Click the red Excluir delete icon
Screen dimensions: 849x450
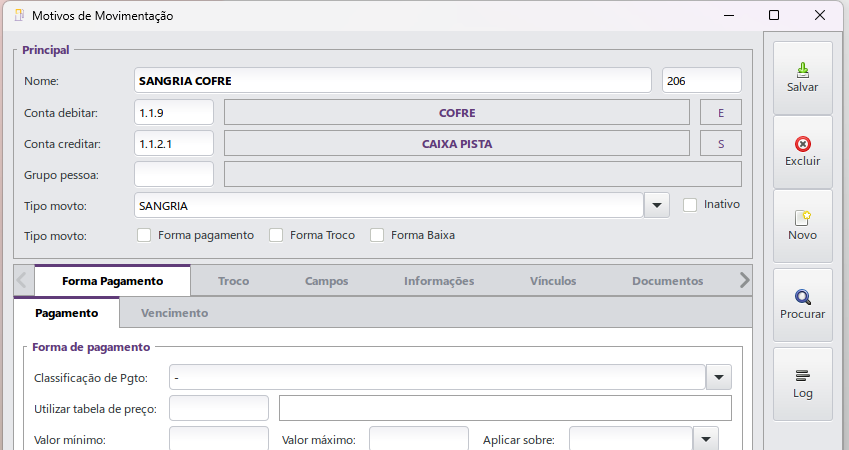click(802, 144)
